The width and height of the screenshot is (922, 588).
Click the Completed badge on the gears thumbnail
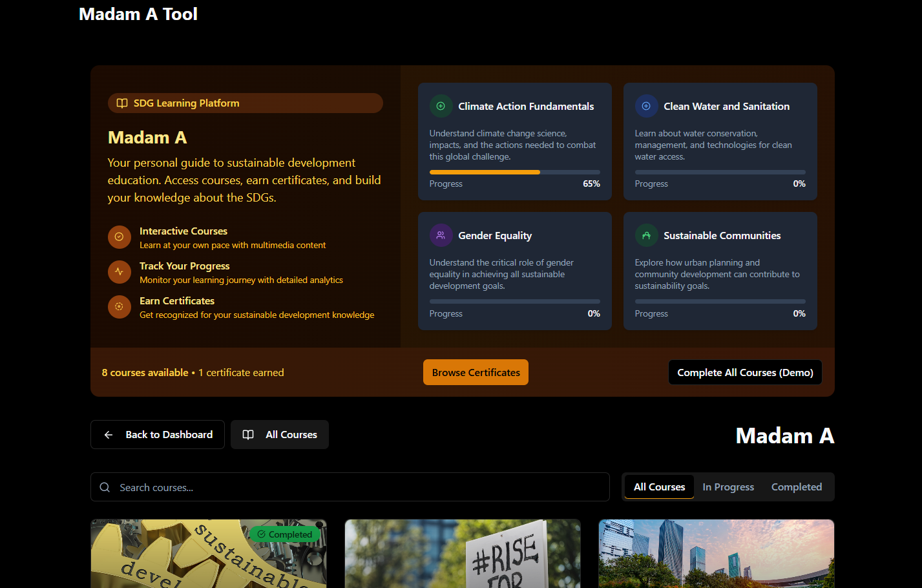pyautogui.click(x=285, y=534)
